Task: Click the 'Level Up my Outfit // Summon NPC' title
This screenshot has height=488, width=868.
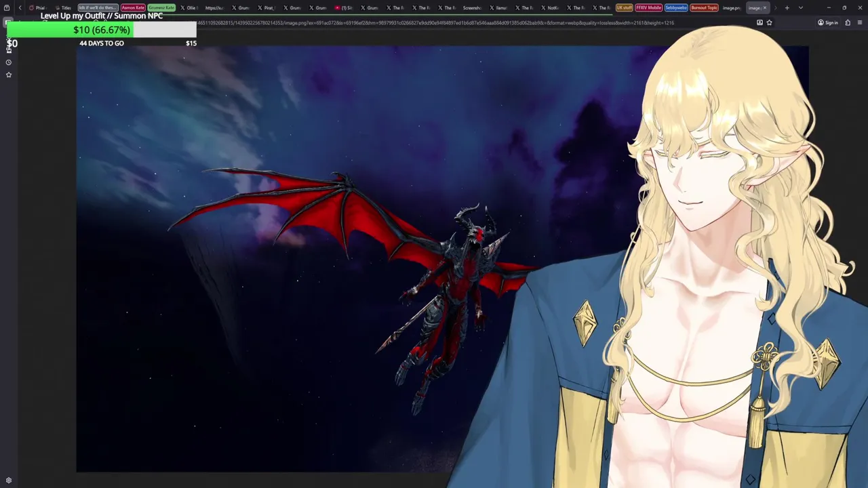Action: pos(102,16)
